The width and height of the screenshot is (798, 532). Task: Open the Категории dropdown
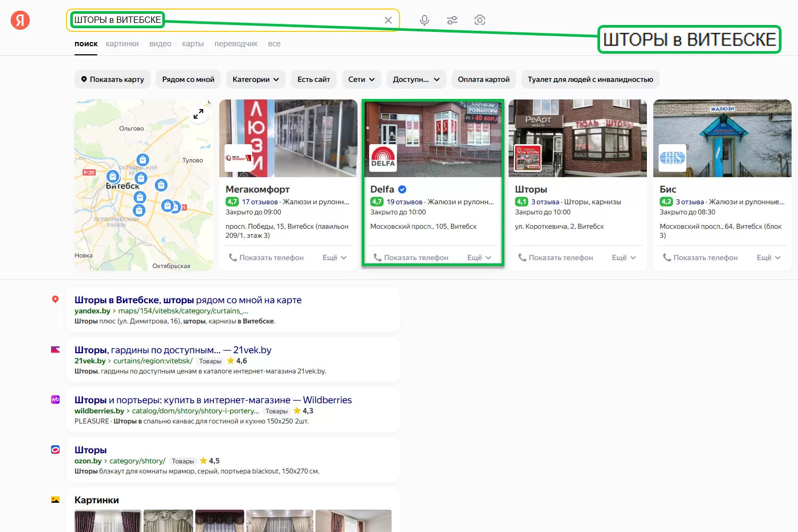tap(255, 79)
